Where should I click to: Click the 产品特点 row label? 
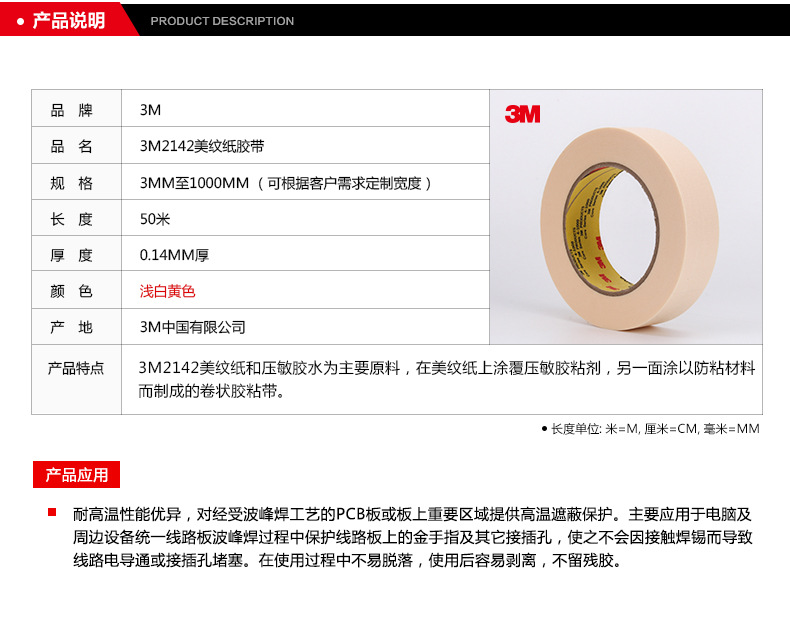(75, 368)
